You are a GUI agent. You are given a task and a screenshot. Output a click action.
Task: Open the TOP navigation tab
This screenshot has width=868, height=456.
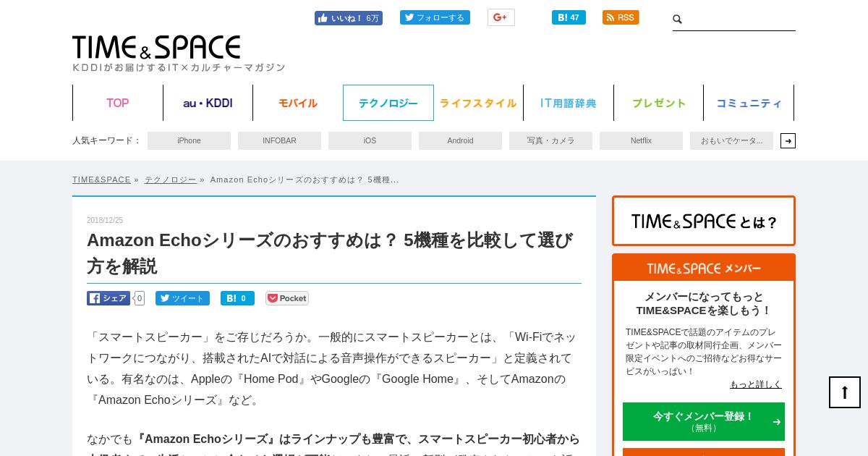(x=118, y=103)
